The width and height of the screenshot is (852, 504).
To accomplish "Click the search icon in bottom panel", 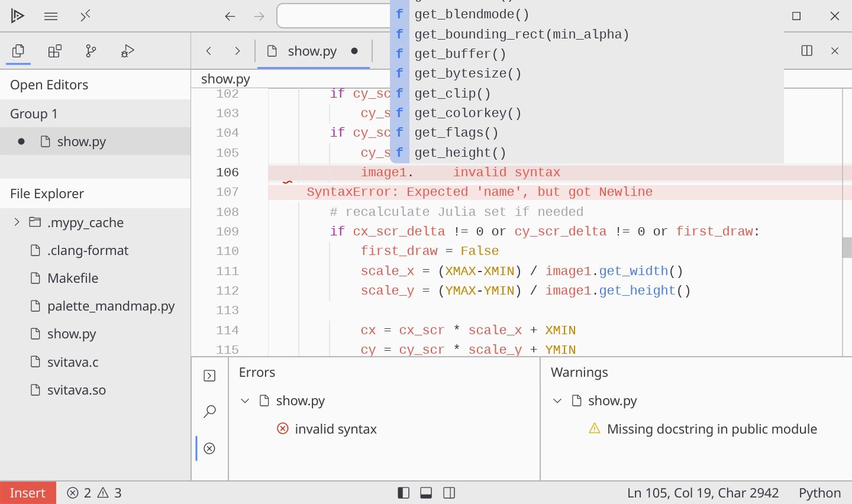I will [x=209, y=412].
